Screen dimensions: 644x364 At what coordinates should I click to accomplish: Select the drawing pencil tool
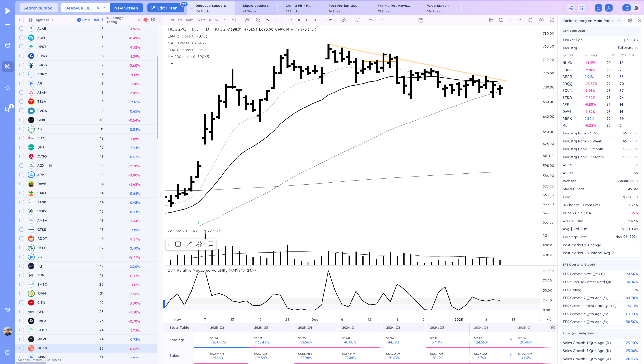(x=344, y=20)
